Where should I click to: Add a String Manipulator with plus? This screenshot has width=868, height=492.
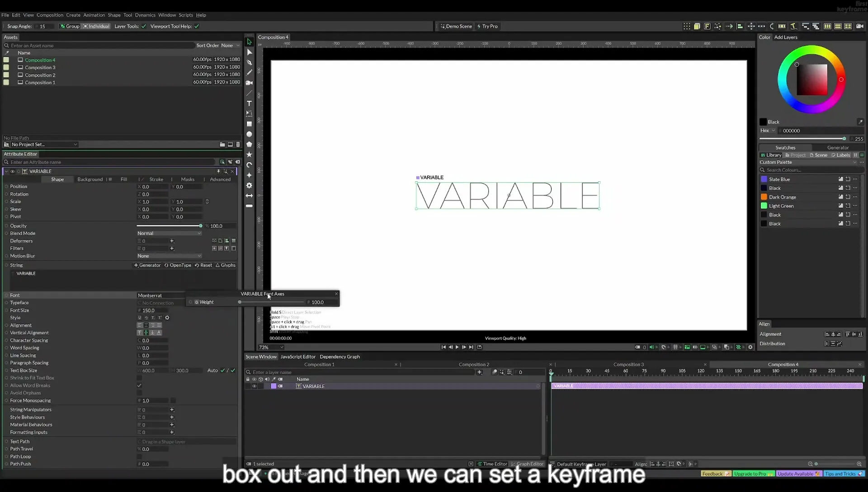point(172,410)
